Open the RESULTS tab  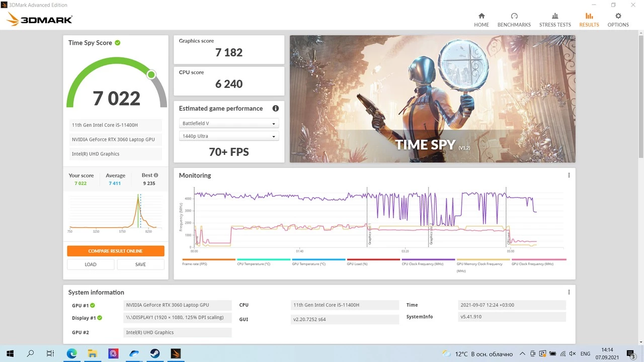click(x=589, y=20)
